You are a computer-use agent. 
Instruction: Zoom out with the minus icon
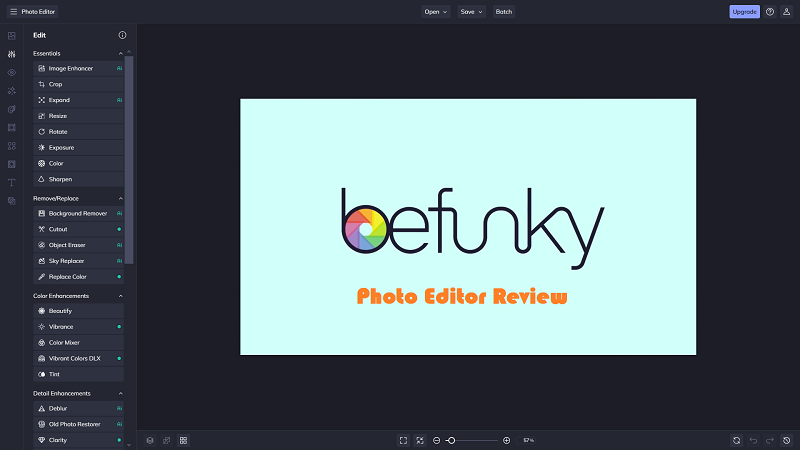(x=437, y=440)
